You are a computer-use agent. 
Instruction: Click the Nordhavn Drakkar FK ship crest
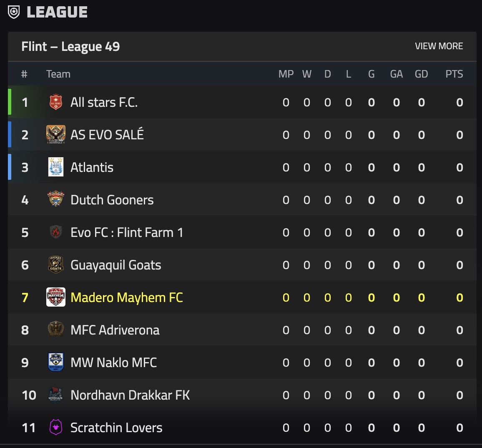[56, 395]
